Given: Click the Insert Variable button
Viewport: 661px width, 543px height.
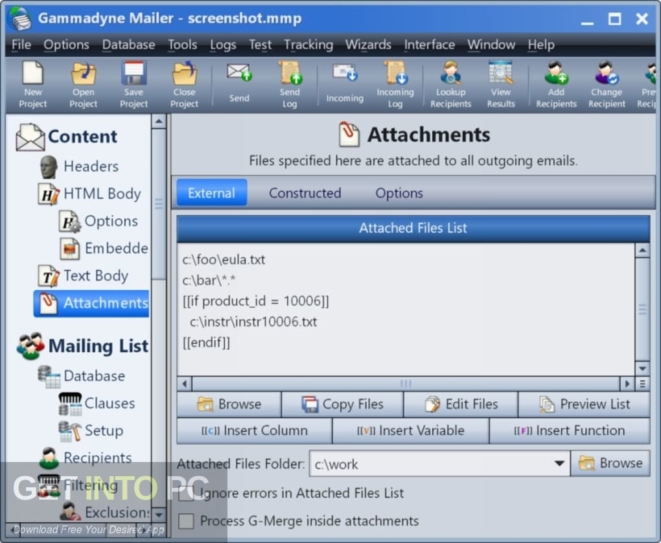Looking at the screenshot, I should pos(411,430).
